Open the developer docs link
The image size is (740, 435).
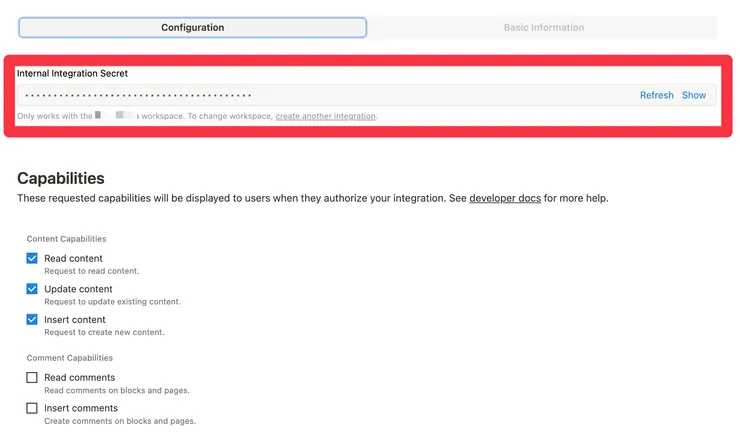[505, 198]
